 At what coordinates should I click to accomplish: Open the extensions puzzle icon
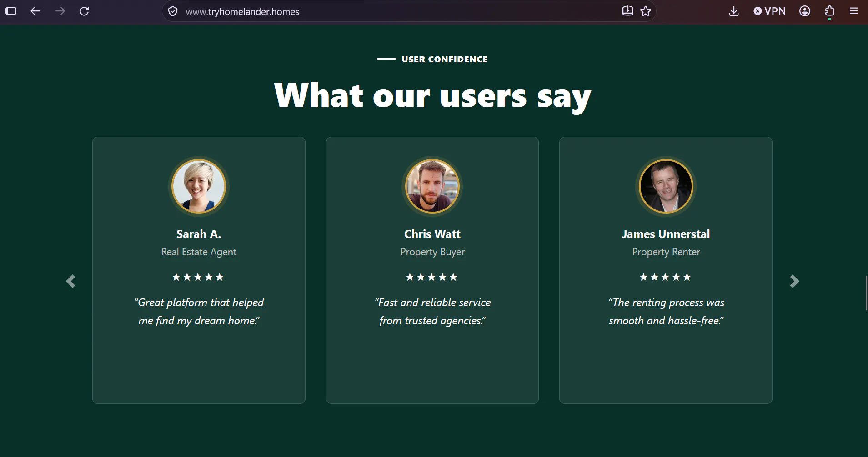coord(829,11)
